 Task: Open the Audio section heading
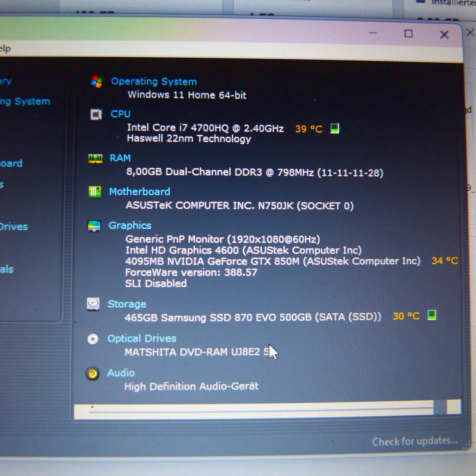121,373
